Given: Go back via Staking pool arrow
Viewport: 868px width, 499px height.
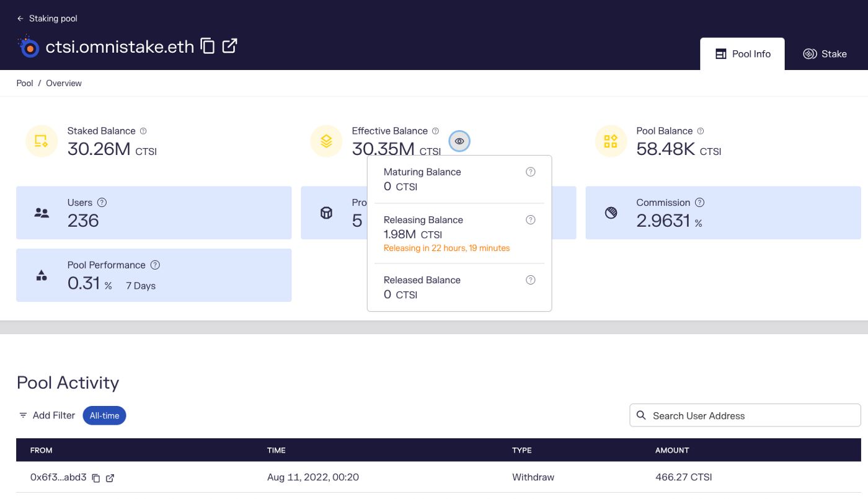Looking at the screenshot, I should click(x=20, y=19).
